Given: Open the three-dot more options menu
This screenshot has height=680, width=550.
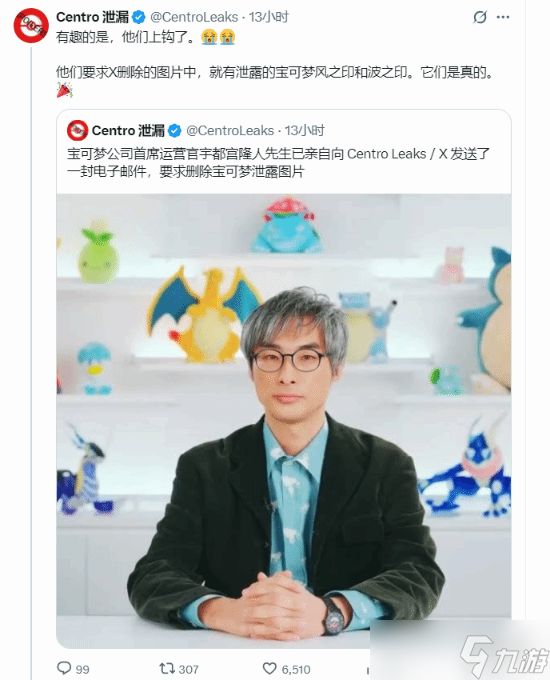Looking at the screenshot, I should 503,17.
